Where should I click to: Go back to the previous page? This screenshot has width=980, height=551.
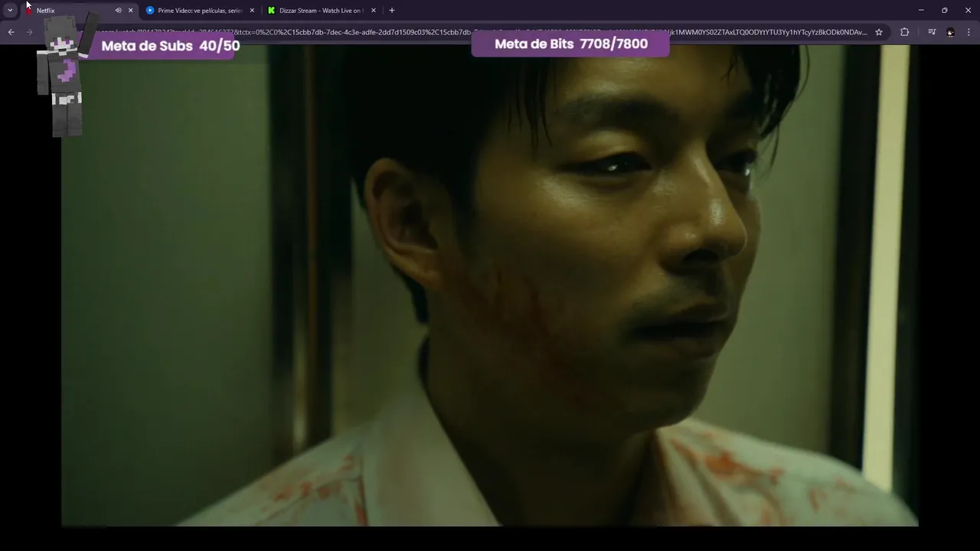[11, 32]
